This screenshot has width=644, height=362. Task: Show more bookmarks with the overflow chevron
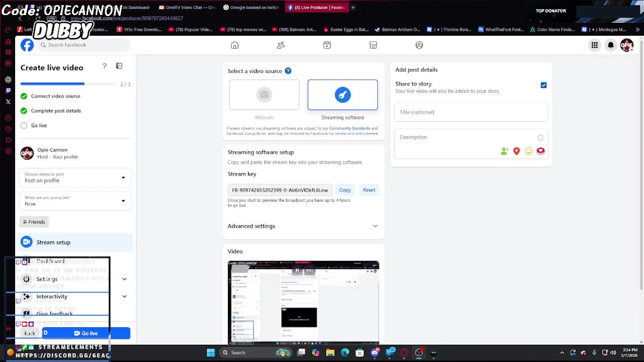[x=637, y=30]
